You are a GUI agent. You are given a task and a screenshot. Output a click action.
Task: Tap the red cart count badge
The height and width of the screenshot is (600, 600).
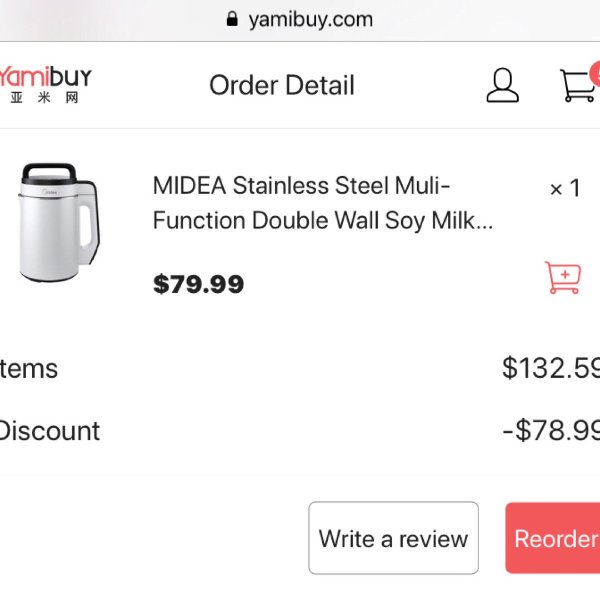coord(595,73)
